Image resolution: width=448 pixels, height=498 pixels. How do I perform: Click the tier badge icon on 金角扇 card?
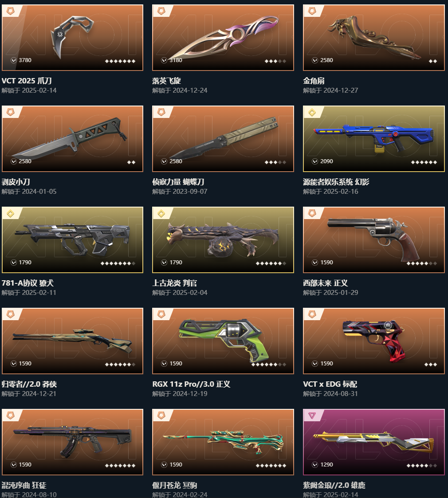point(312,12)
